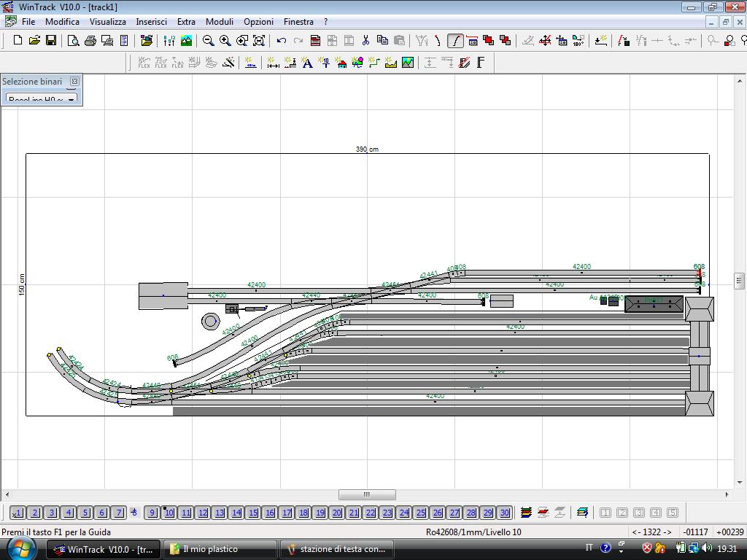
Task: Open the Modifica menu
Action: 62,22
